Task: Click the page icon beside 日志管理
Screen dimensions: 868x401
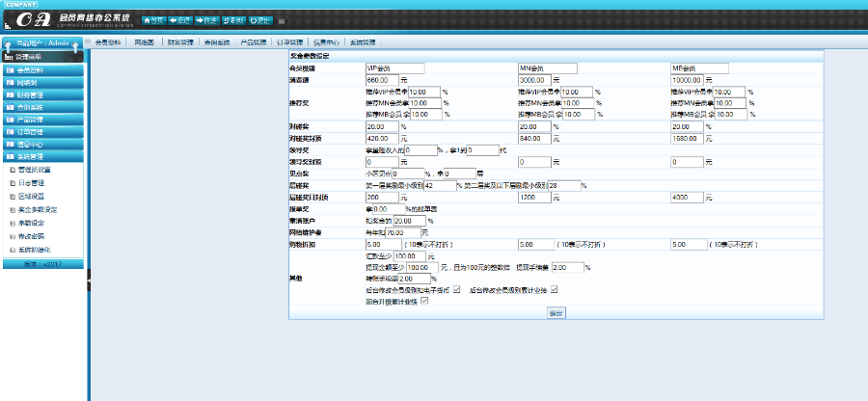Action: click(13, 182)
